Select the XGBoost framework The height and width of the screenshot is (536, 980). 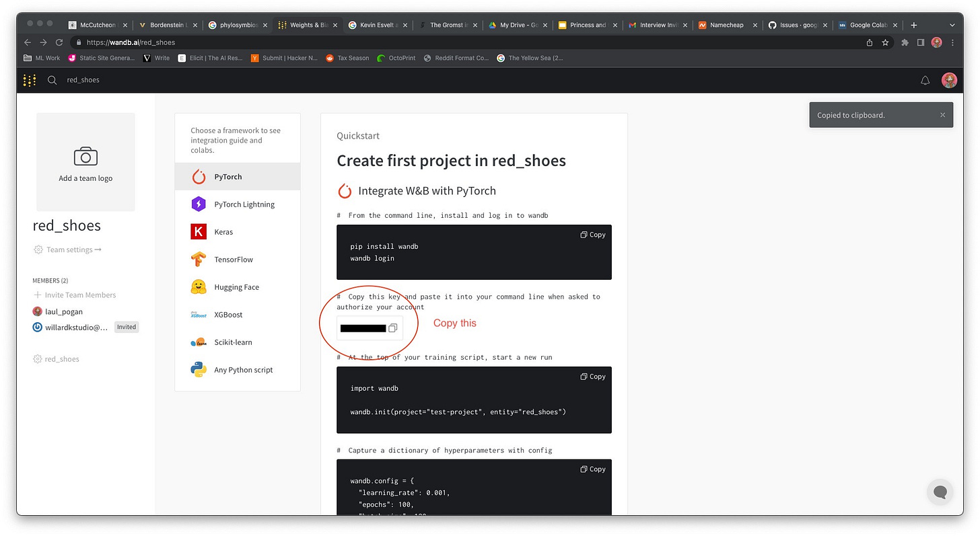pyautogui.click(x=238, y=315)
